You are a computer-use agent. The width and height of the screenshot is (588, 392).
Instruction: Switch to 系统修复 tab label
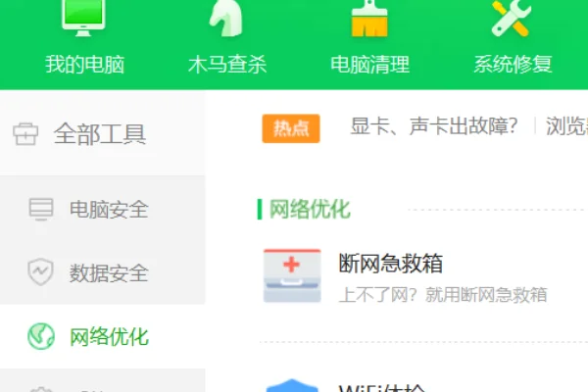tap(513, 64)
